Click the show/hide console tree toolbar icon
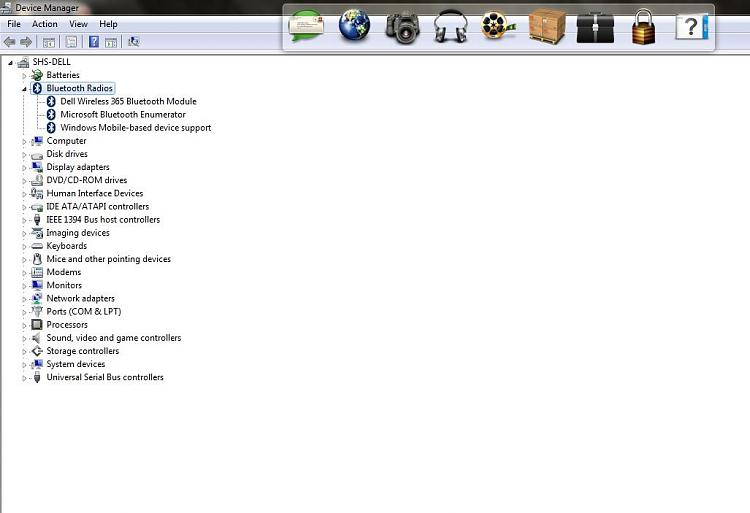 48,42
